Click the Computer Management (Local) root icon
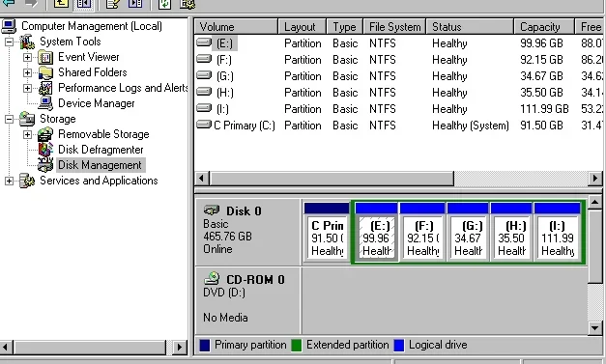This screenshot has height=364, width=606. pyautogui.click(x=9, y=26)
